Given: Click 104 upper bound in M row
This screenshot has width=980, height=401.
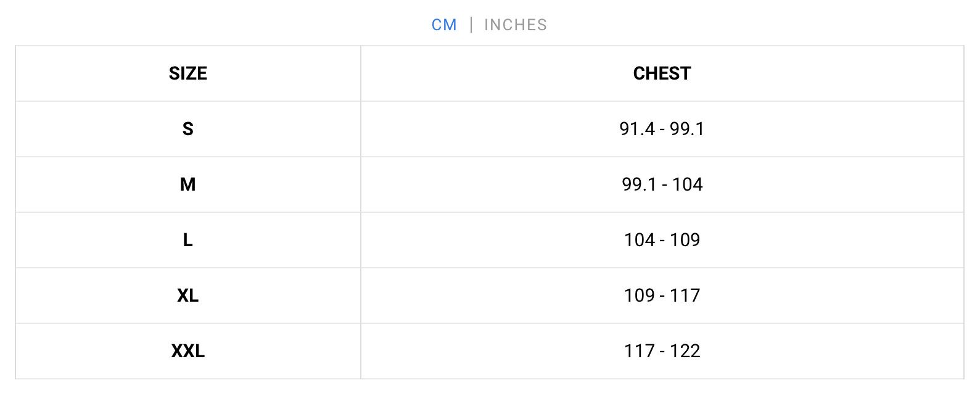Looking at the screenshot, I should pyautogui.click(x=688, y=184).
